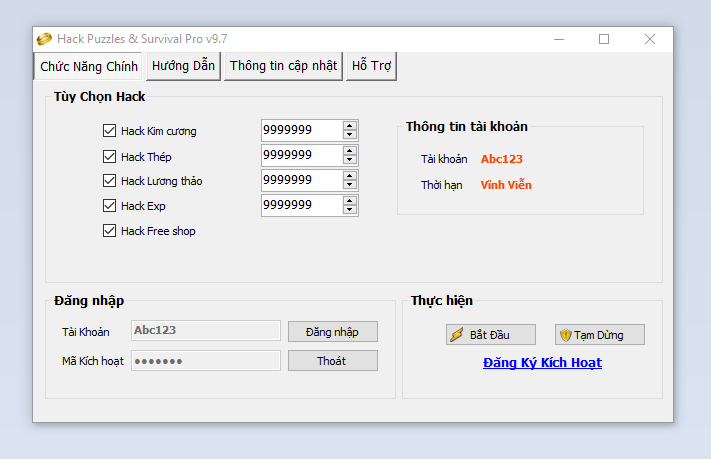Increase the Hack Lương thảo value with up arrow
The height and width of the screenshot is (459, 711).
point(349,176)
